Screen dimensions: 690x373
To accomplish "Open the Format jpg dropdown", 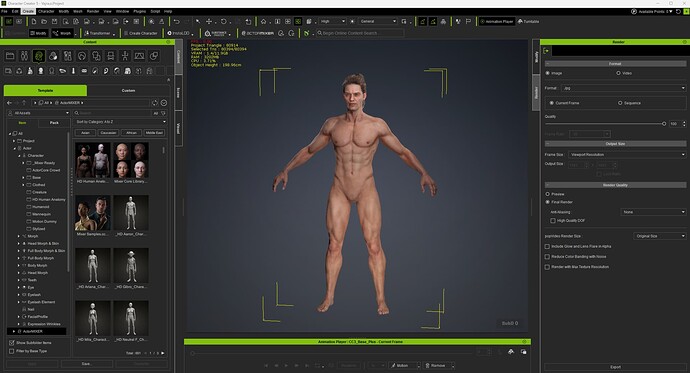I will point(624,88).
